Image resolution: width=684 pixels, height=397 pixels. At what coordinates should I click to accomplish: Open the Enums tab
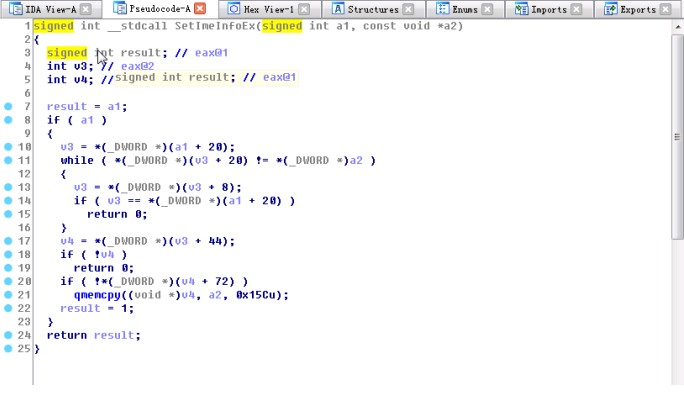coord(465,9)
